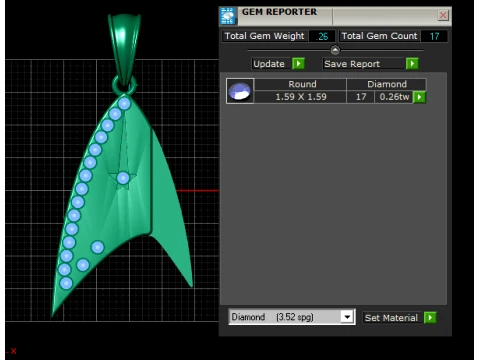Click the Total Gem Count value 17
480x360 pixels.
pyautogui.click(x=434, y=36)
